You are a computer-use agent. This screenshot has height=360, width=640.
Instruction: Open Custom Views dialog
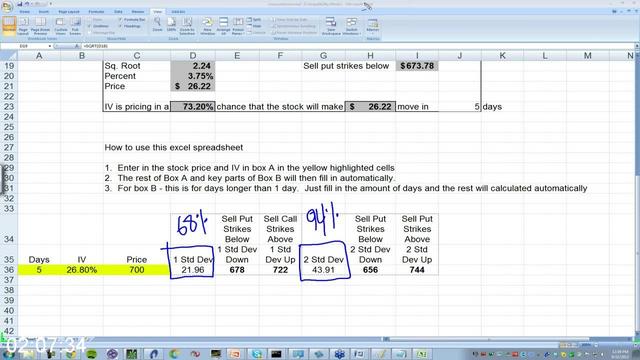(x=60, y=25)
